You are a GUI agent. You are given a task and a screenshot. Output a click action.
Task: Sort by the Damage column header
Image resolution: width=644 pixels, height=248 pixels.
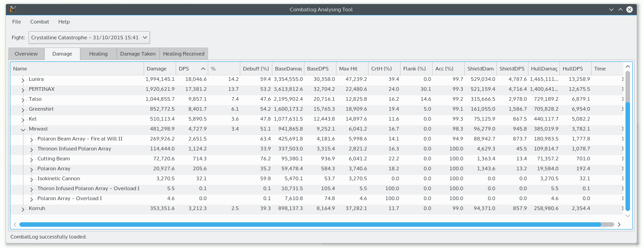coord(160,69)
